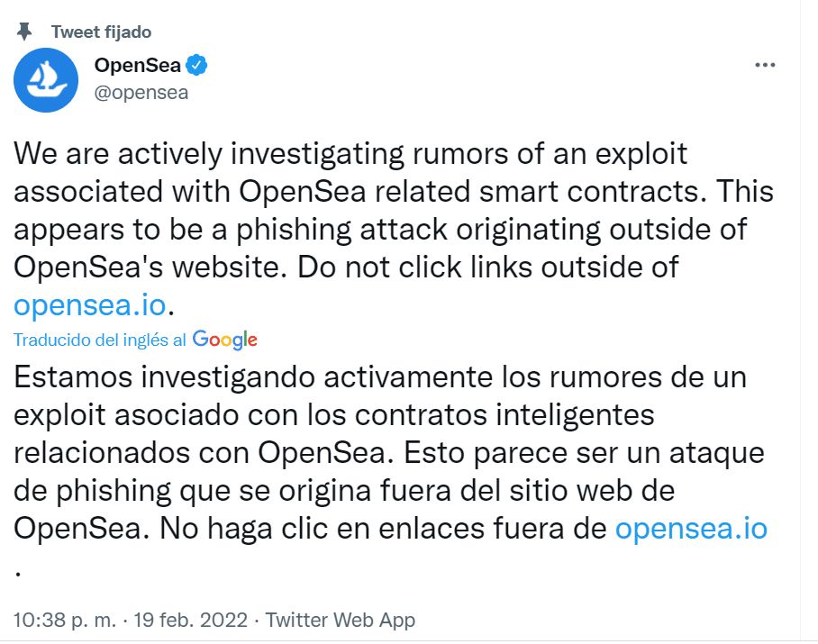The width and height of the screenshot is (818, 644).
Task: Click the blue verified checkmark badge
Action: coord(196,65)
